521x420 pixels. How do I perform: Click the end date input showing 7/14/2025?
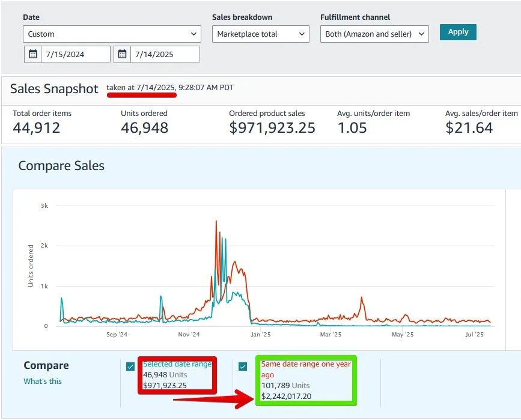coord(162,53)
